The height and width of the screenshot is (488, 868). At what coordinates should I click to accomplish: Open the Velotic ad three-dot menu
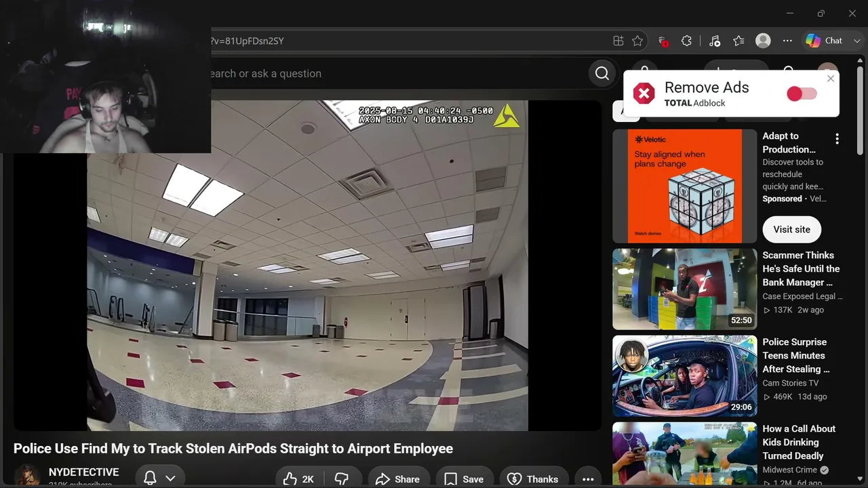[837, 139]
